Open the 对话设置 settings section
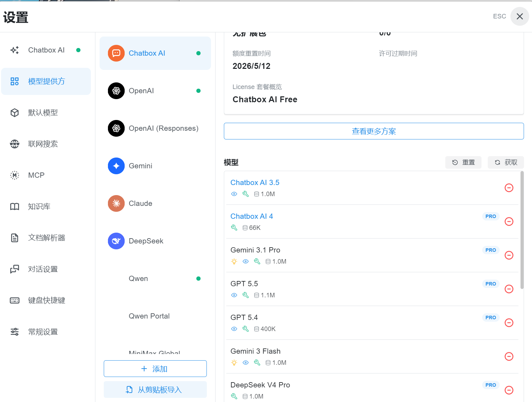 (x=46, y=269)
